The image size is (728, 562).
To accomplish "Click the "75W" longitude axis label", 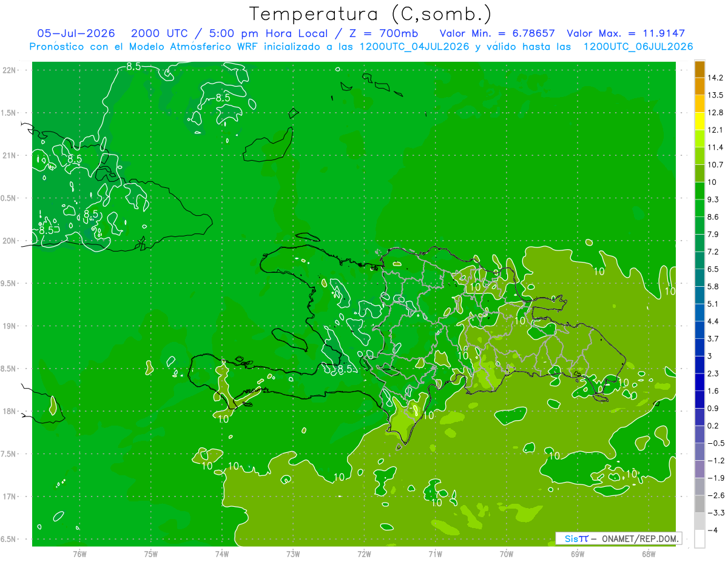I will [151, 554].
